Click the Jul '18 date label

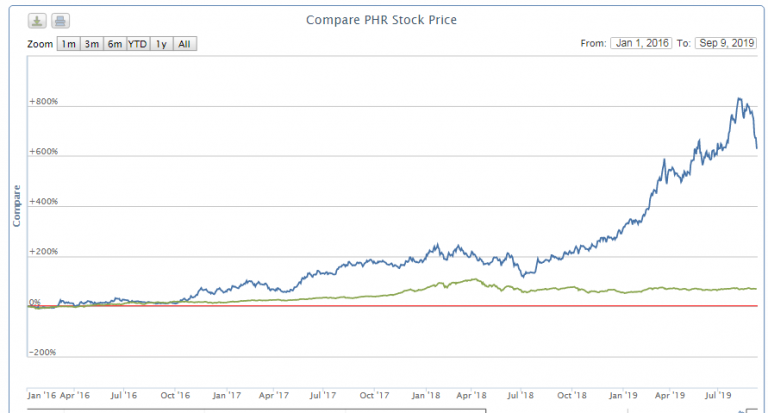click(521, 395)
